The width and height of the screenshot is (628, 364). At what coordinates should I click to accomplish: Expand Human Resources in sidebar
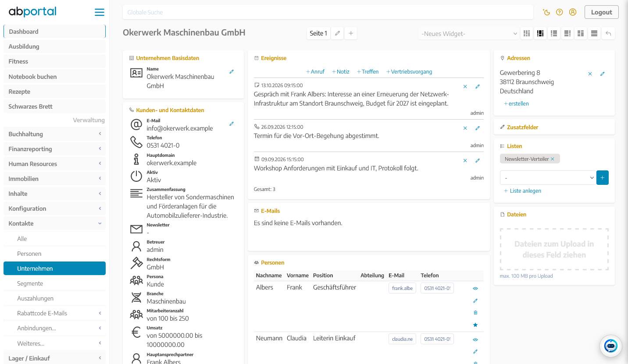pos(54,164)
